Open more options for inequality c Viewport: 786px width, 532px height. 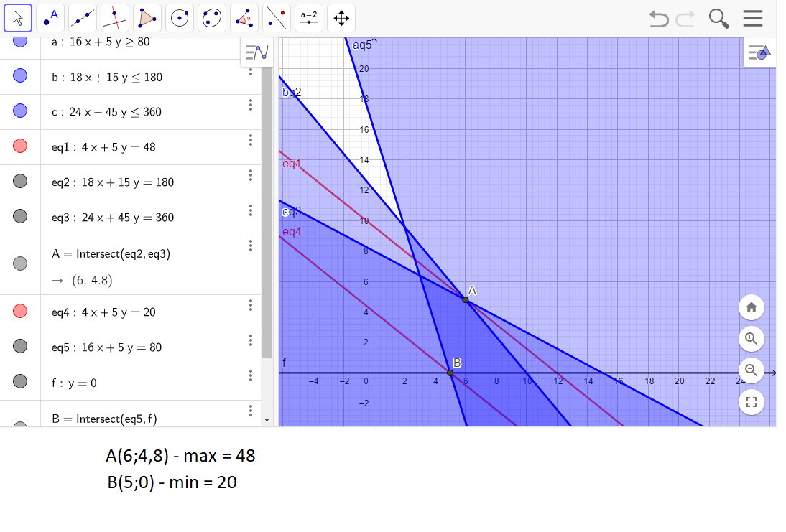[251, 105]
